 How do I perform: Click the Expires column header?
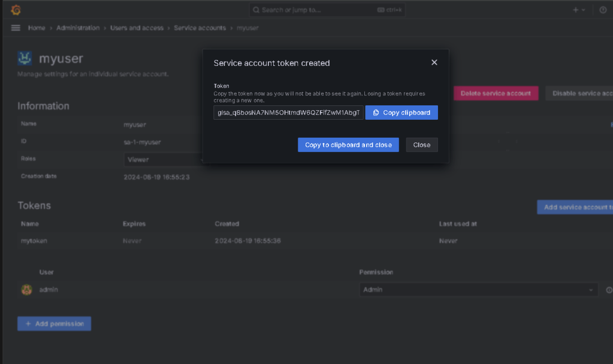tap(134, 224)
